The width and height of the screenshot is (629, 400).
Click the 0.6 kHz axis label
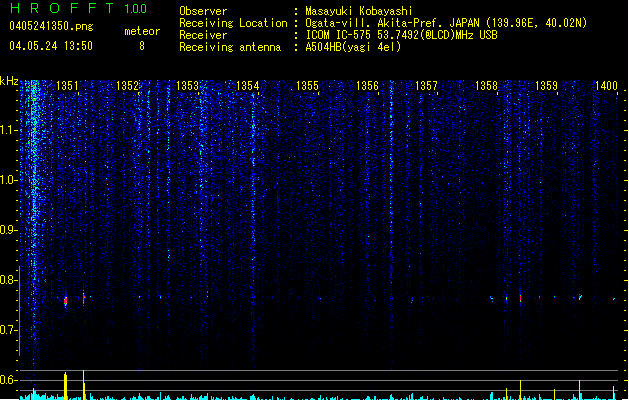point(9,380)
